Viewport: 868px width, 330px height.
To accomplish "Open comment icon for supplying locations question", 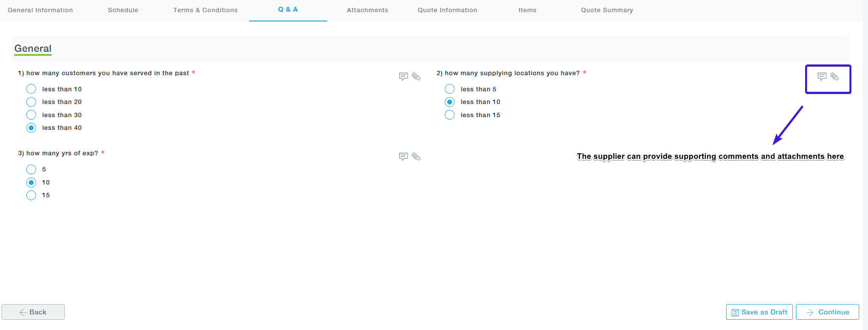I will tap(822, 77).
